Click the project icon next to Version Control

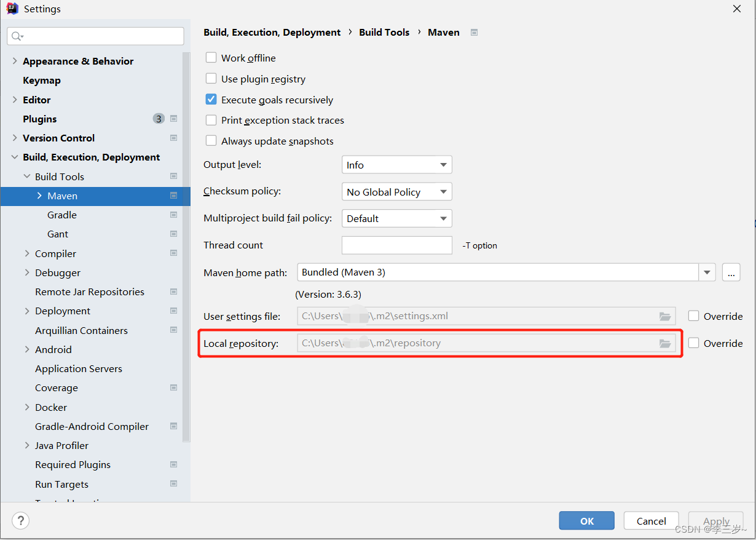pyautogui.click(x=174, y=138)
